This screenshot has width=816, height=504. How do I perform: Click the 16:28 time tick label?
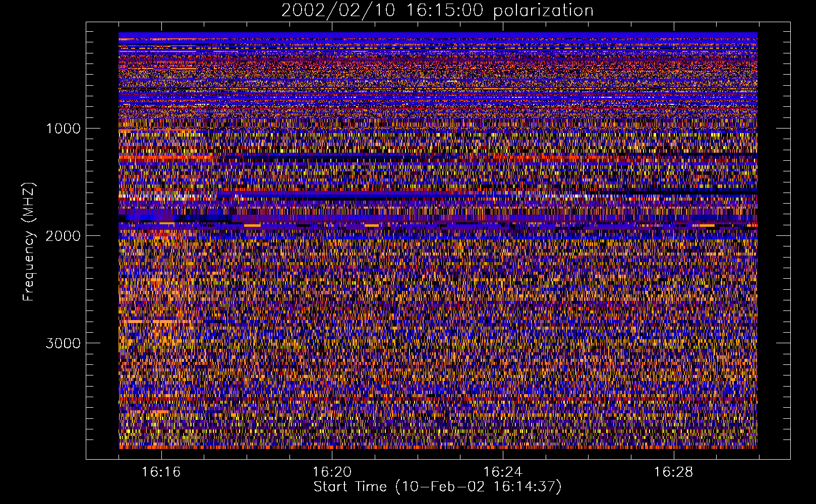(x=674, y=472)
